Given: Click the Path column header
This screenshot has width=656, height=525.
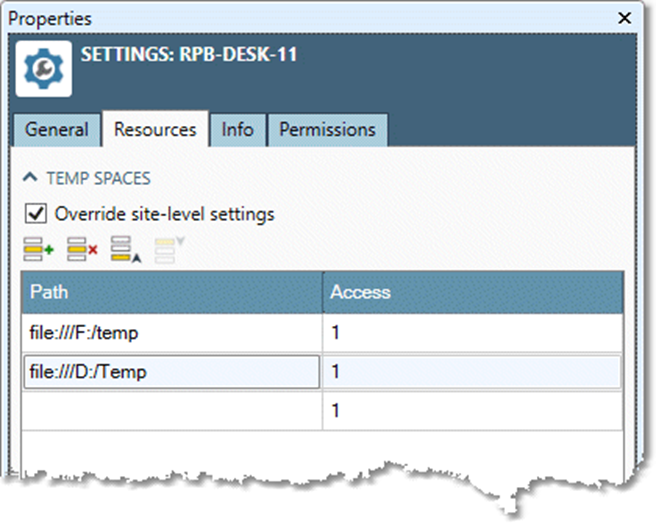Looking at the screenshot, I should [172, 292].
